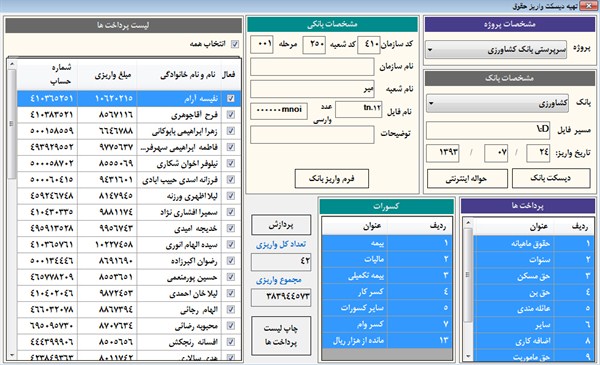Uncheck the checkbox for نفیسه آرام
This screenshot has width=600, height=365.
[x=231, y=98]
